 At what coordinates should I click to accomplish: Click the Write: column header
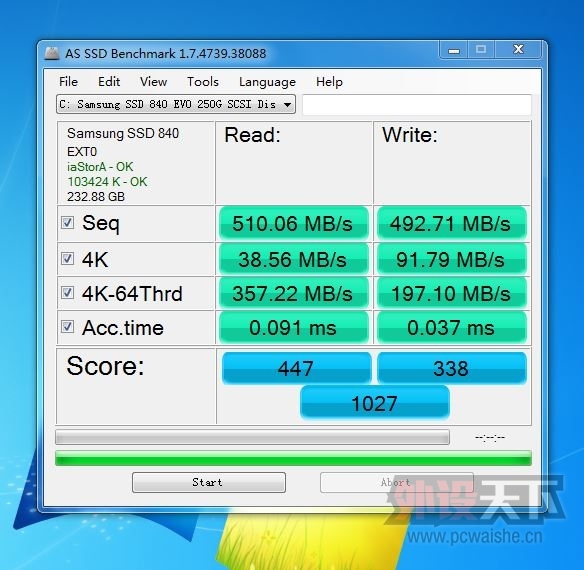(x=410, y=134)
